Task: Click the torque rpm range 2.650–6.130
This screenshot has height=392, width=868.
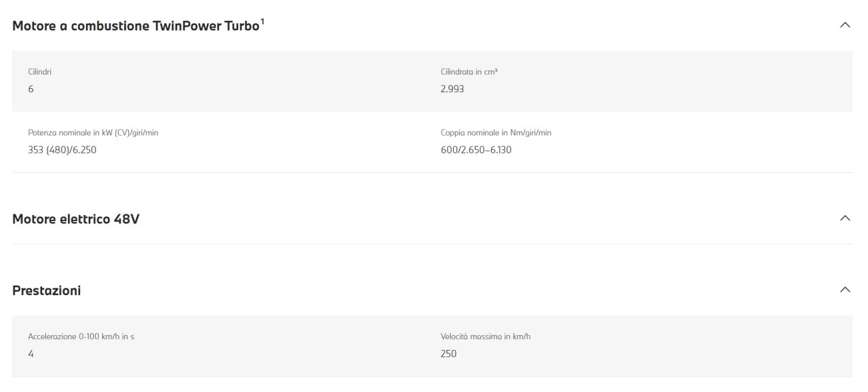Action: pos(486,150)
